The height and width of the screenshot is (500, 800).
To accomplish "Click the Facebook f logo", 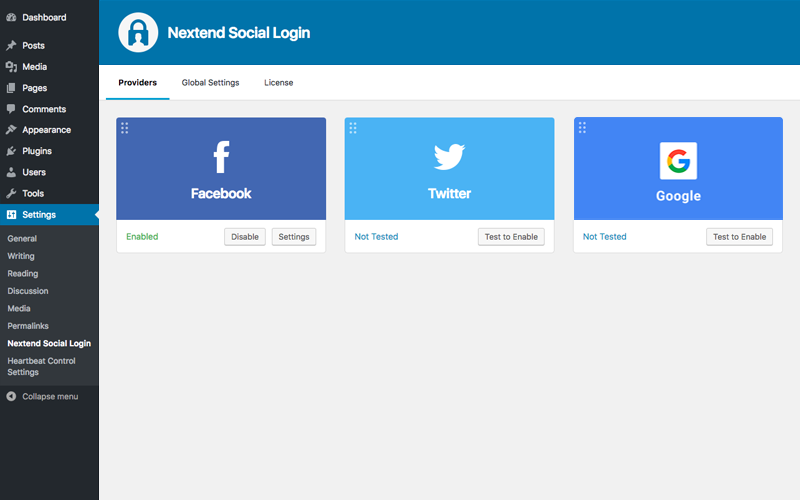I will 221,157.
